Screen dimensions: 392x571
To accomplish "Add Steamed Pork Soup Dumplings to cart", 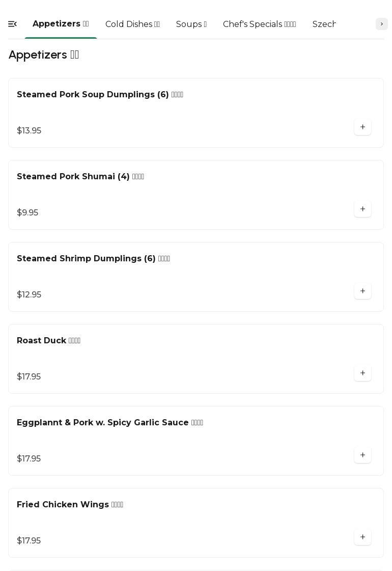I will pos(362,127).
